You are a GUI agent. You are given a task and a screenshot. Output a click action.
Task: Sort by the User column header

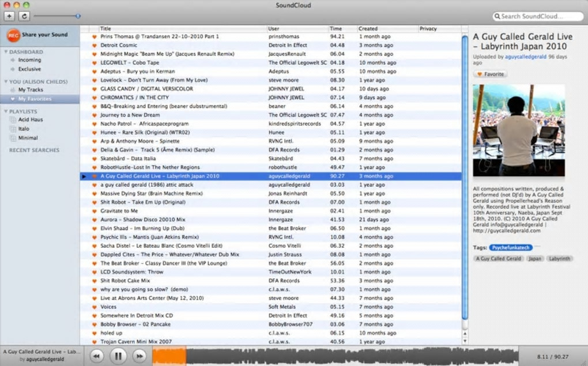point(297,28)
